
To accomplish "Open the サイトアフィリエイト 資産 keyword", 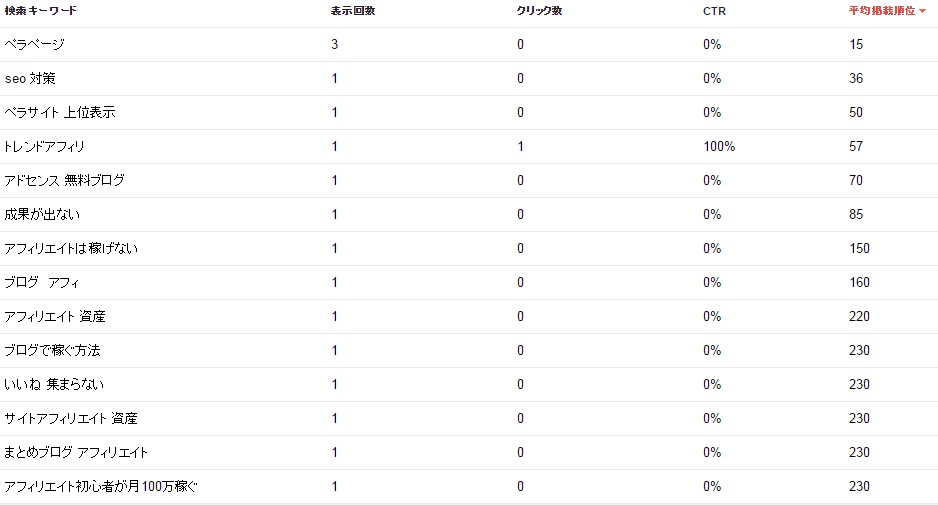I will 71,419.
